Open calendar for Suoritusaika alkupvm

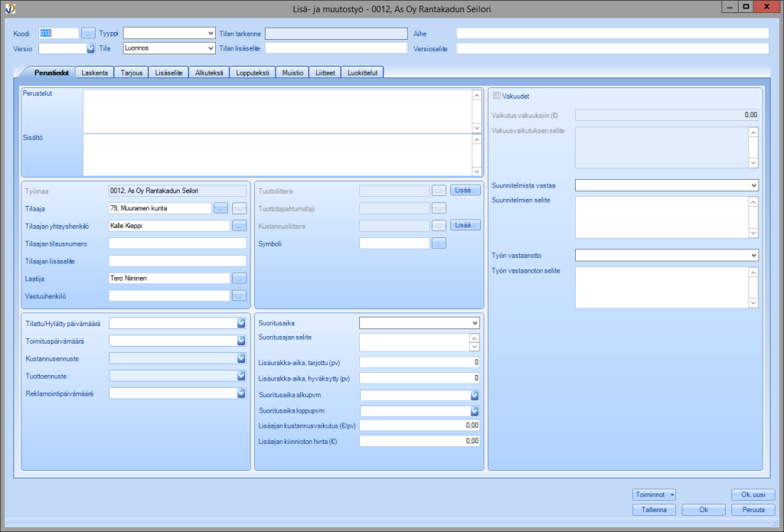474,395
